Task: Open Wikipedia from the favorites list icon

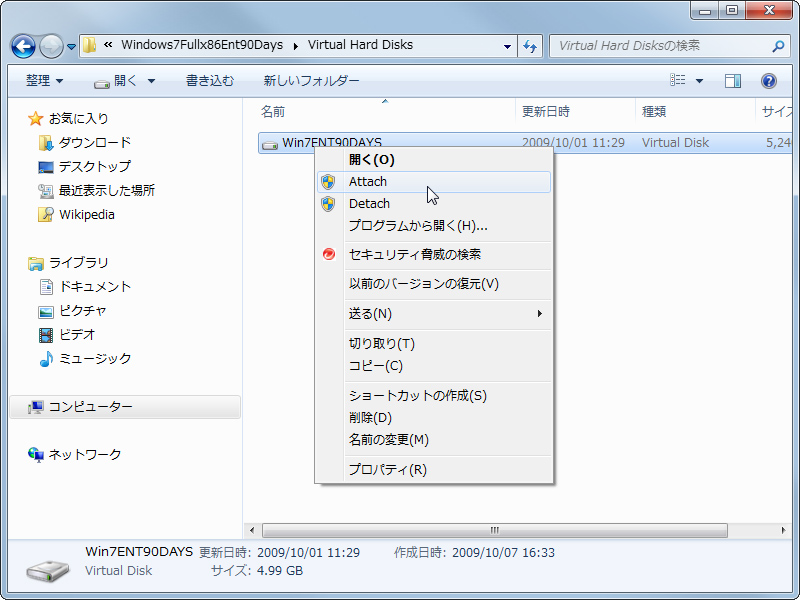Action: 45,214
